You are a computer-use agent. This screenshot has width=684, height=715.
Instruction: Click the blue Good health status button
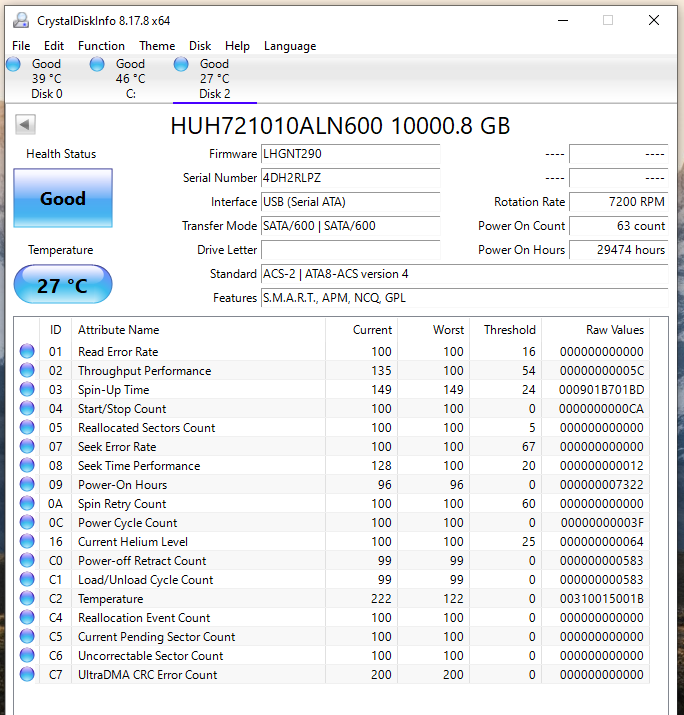tap(63, 199)
